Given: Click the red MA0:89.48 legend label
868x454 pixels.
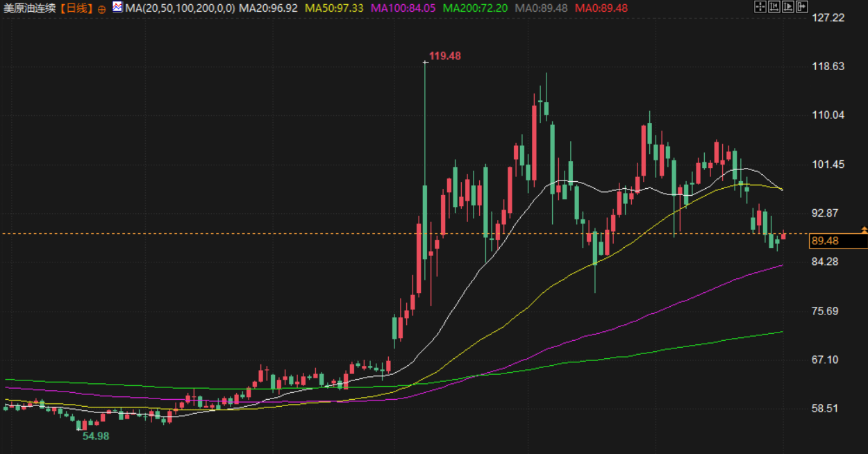Looking at the screenshot, I should pyautogui.click(x=601, y=8).
